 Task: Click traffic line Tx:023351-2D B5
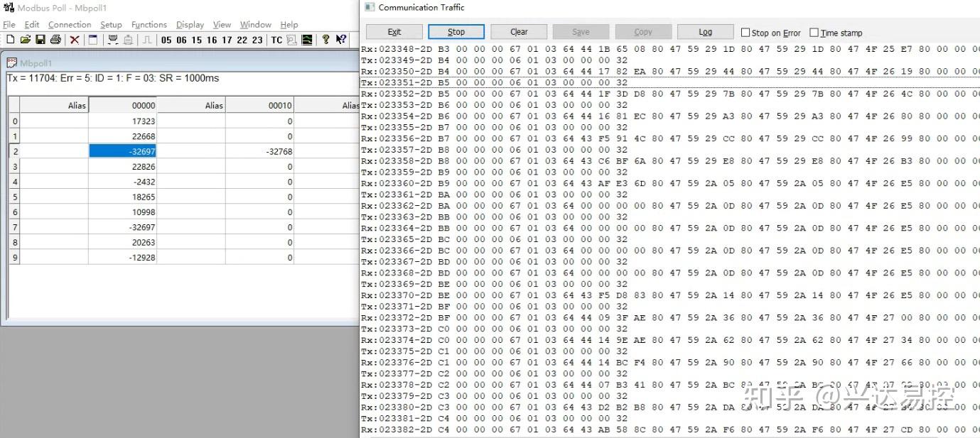[494, 82]
